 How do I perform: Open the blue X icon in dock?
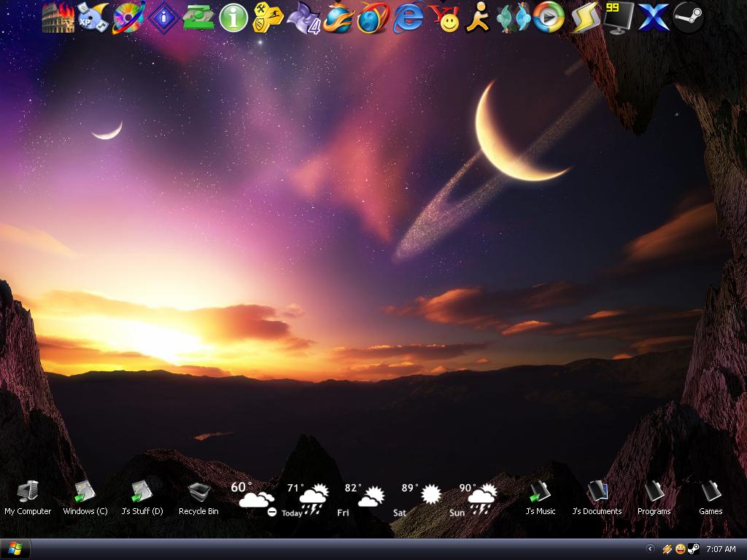653,18
